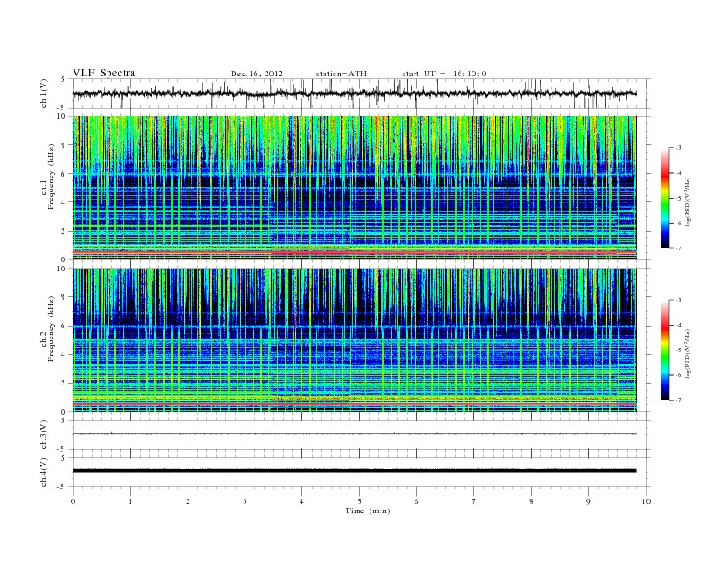Click the "-7" tick on ch.1 colorbar

tap(678, 248)
